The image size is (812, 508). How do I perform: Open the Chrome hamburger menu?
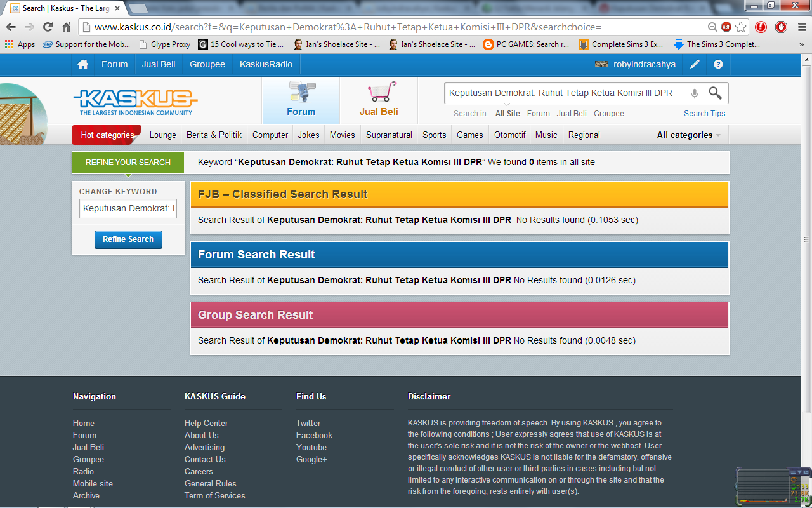click(802, 27)
